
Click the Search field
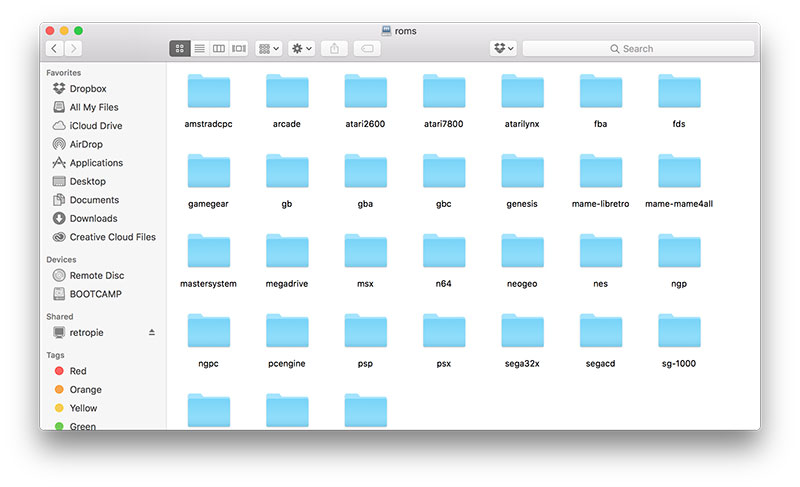[x=638, y=48]
